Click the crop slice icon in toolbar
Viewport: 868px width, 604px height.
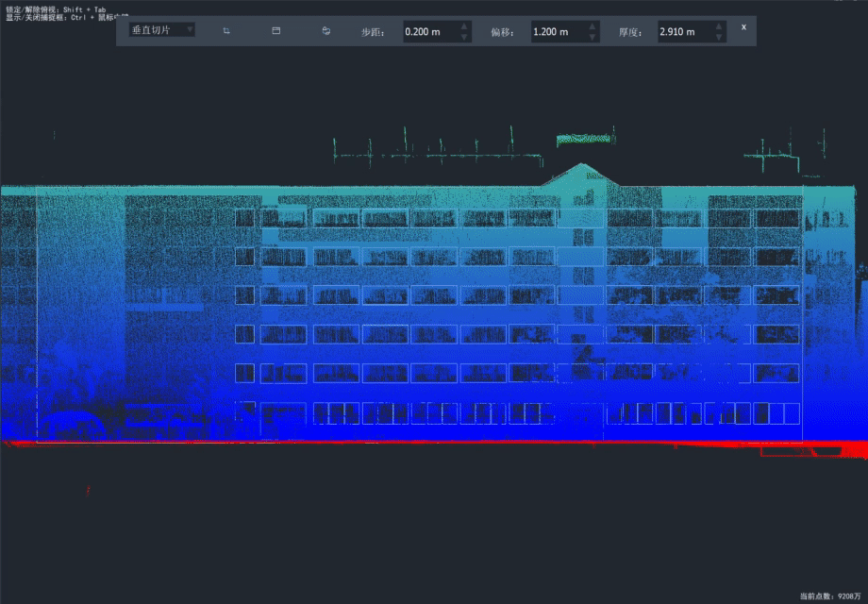(x=226, y=31)
